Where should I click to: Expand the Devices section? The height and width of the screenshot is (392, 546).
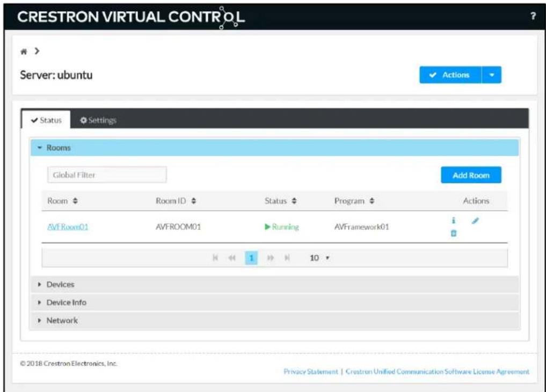(x=274, y=285)
